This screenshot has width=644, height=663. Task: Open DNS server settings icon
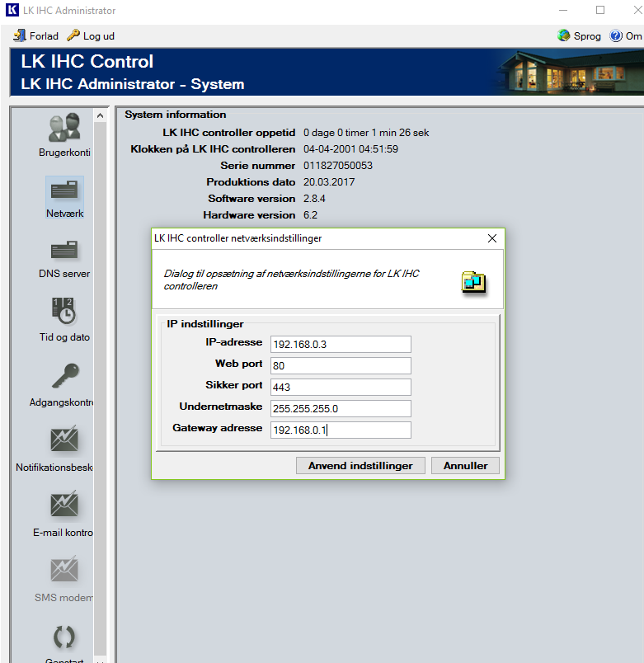tap(64, 251)
